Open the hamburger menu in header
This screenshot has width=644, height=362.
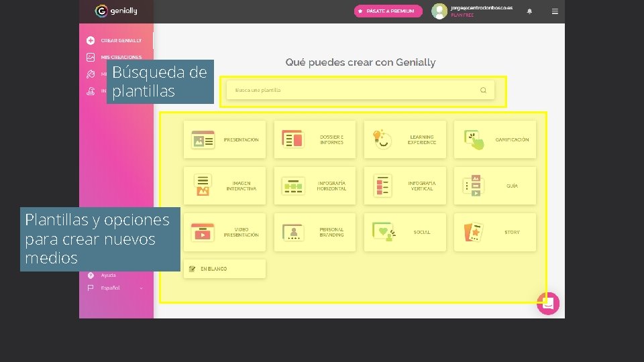[x=555, y=11]
